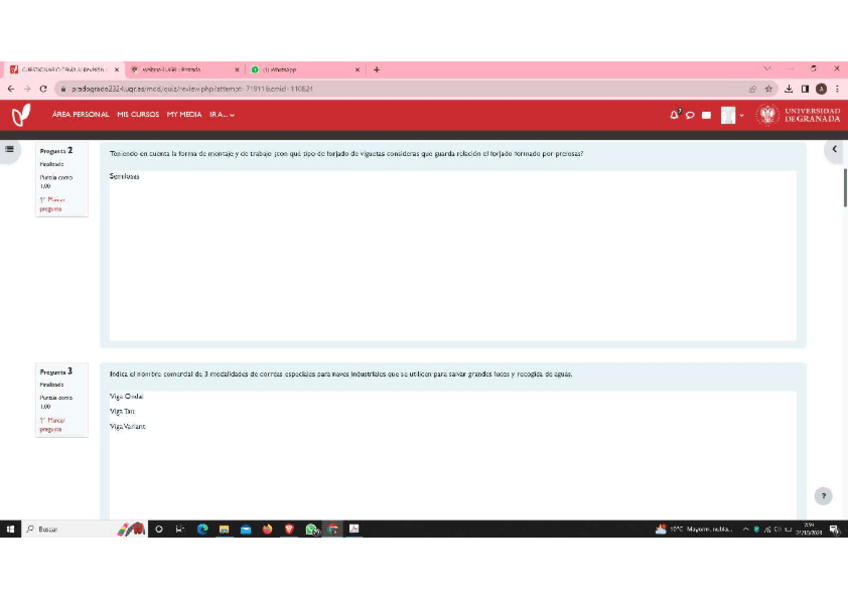Open the taskbar clock and date

click(809, 529)
